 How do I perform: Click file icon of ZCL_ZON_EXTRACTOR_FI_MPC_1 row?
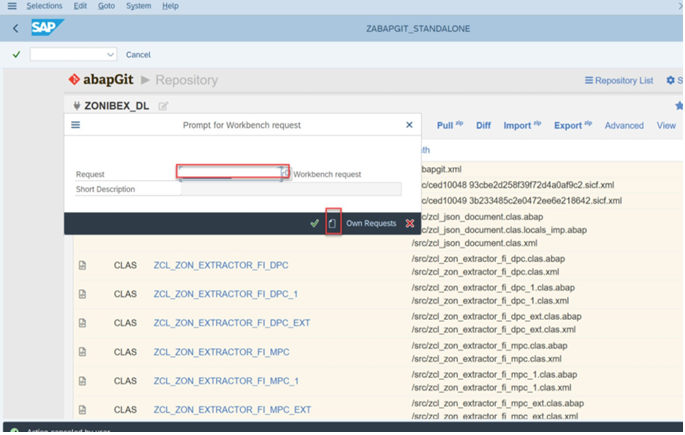point(82,381)
